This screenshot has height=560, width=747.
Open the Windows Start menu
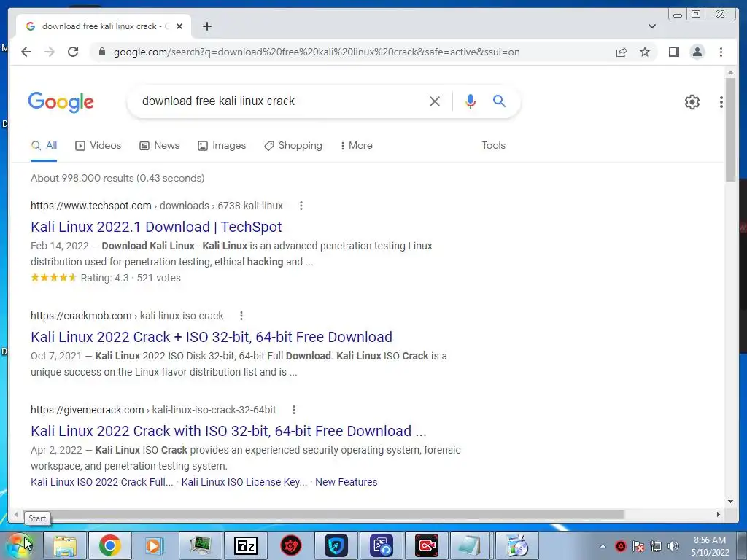pos(20,545)
